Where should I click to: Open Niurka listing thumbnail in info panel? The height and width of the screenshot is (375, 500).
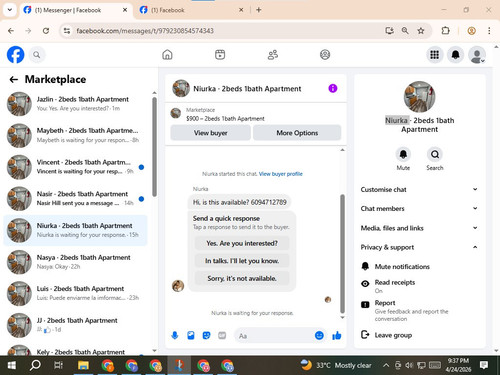coord(419,97)
